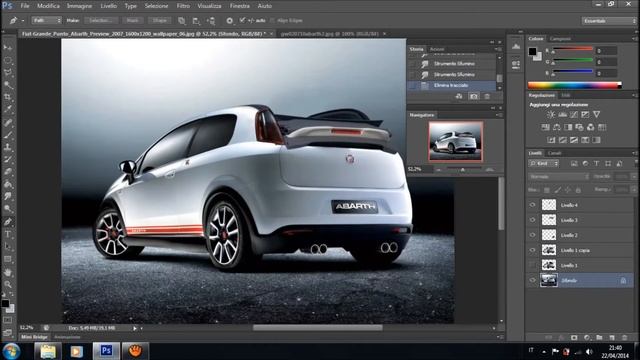The height and width of the screenshot is (360, 640).
Task: Hide the Sfondo layer
Action: [x=532, y=280]
